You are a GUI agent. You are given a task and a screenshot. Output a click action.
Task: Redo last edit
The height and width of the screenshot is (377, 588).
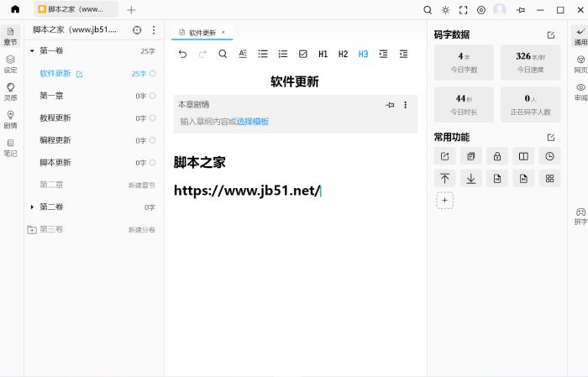tap(202, 54)
